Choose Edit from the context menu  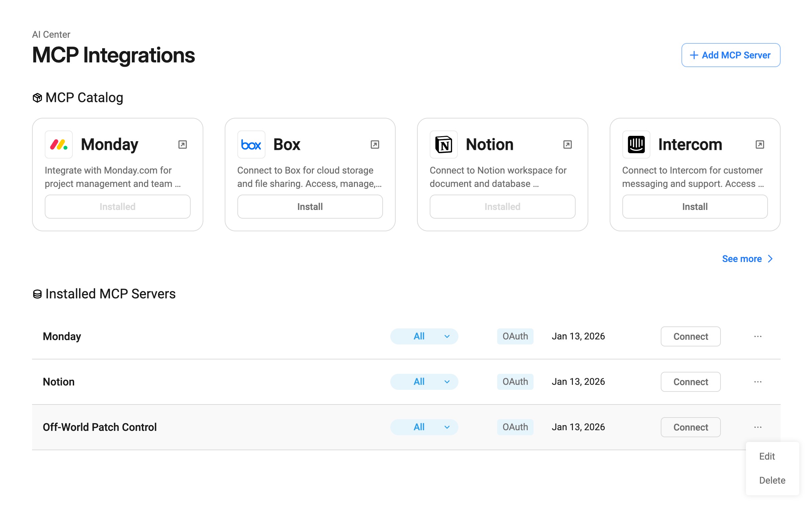point(767,456)
